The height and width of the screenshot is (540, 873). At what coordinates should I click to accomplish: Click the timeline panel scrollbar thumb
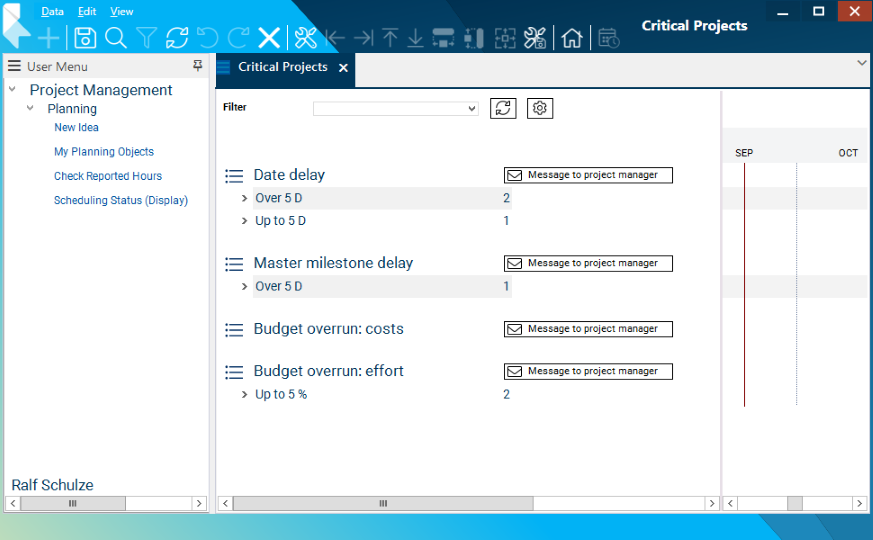pos(794,503)
